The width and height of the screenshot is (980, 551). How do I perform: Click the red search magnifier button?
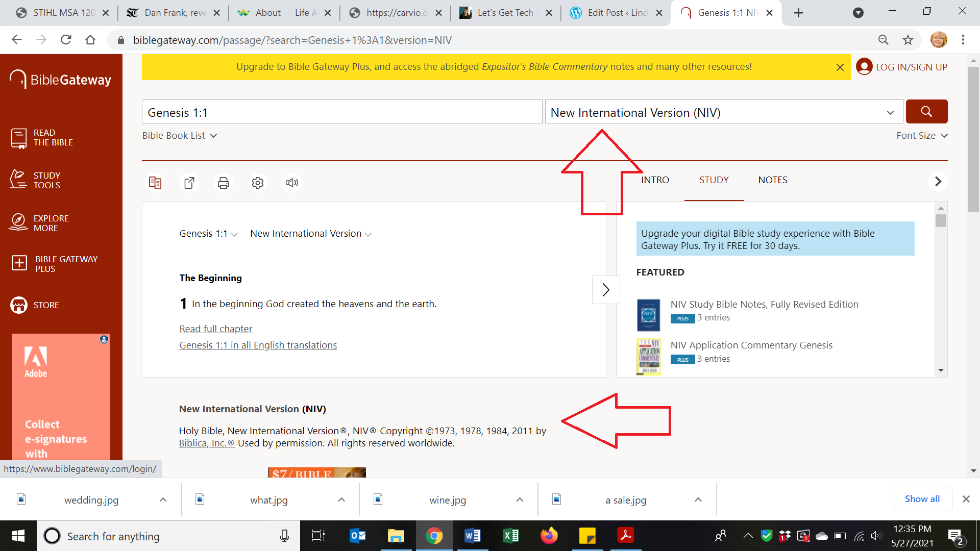coord(926,112)
